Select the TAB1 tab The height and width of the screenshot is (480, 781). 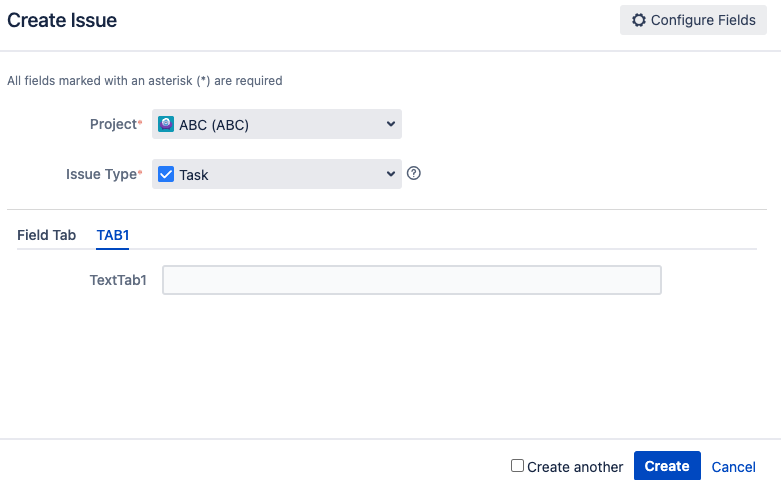click(113, 235)
